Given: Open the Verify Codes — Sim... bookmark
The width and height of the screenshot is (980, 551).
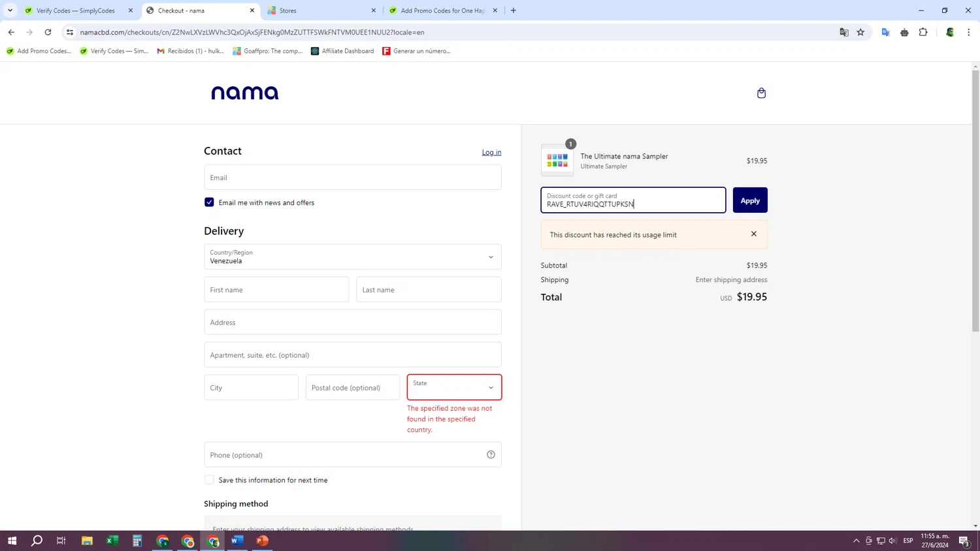Looking at the screenshot, I should [x=114, y=51].
